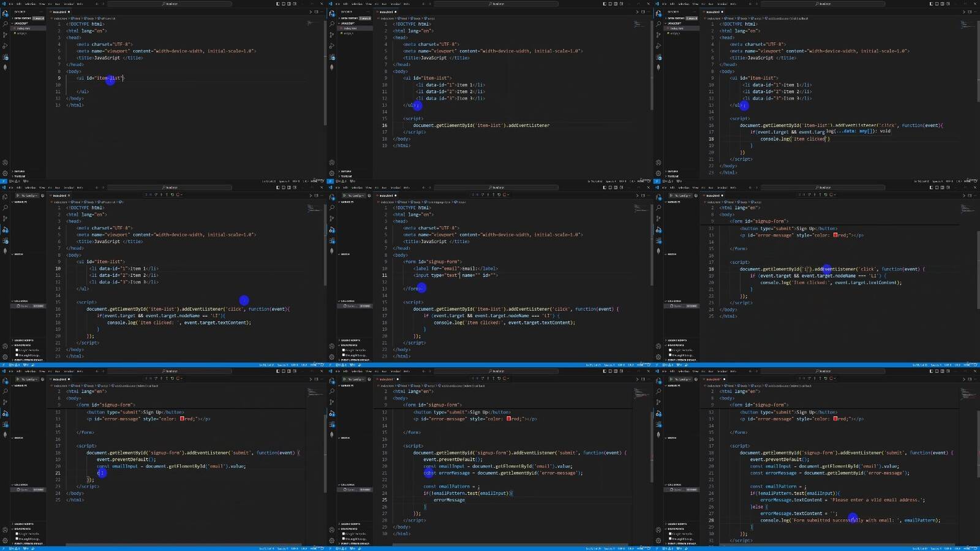Collapse Variables section in window on line 10
This screenshot has height=551, width=980.
pos(28,202)
